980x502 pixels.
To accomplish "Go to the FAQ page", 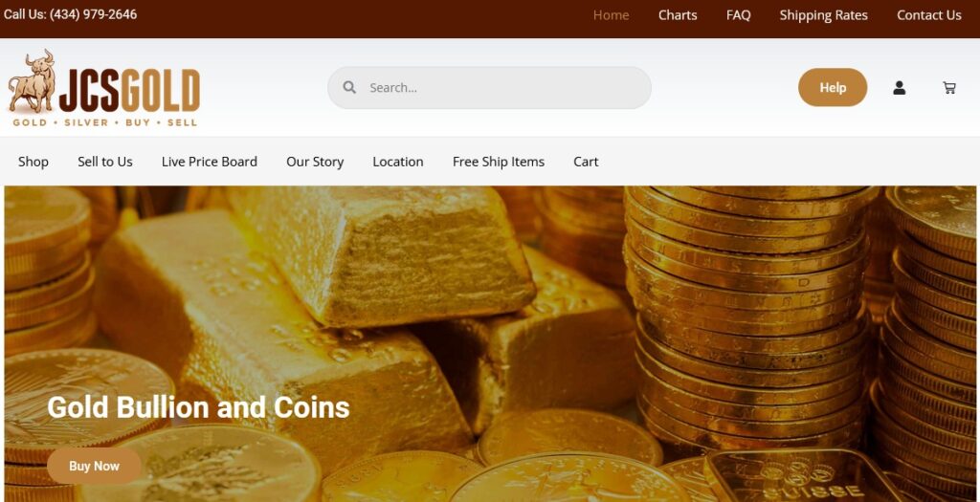I will pyautogui.click(x=738, y=15).
